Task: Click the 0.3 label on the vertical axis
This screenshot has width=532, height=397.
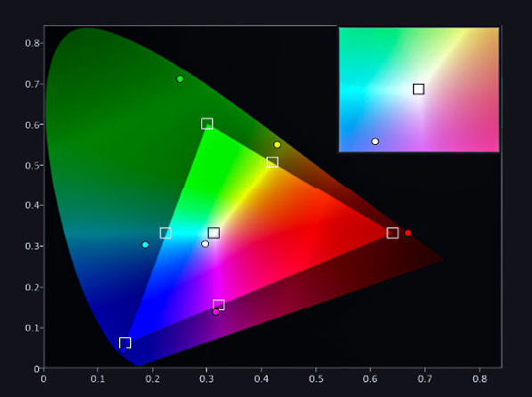Action: coord(31,246)
